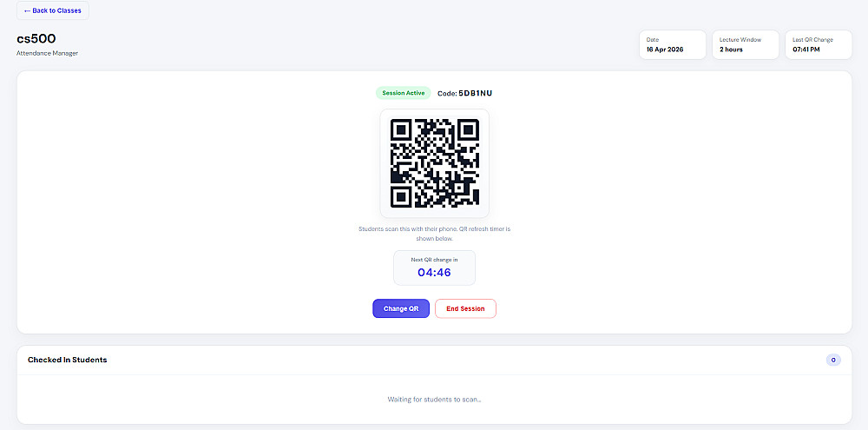Click the Waiting for students to scan message
The height and width of the screenshot is (430, 868).
[x=434, y=400]
